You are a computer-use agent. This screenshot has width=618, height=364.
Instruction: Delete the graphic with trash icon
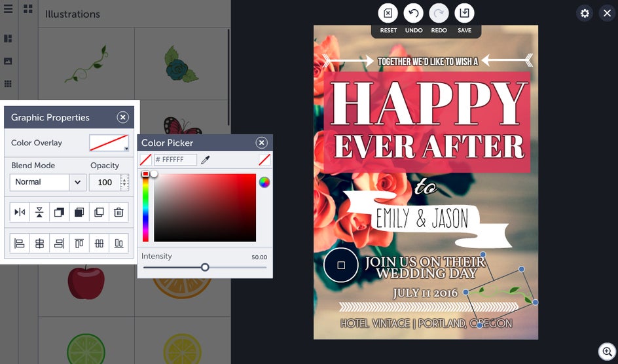pyautogui.click(x=118, y=212)
